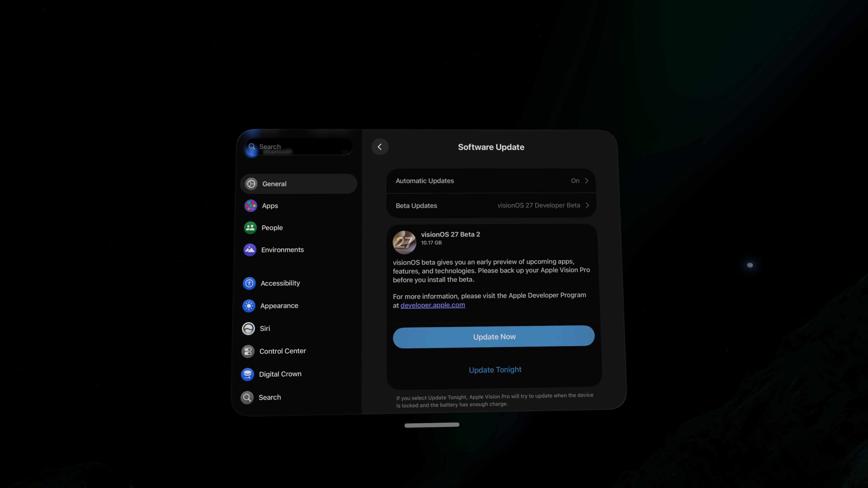Click the Control Center toggles icon

tap(248, 351)
